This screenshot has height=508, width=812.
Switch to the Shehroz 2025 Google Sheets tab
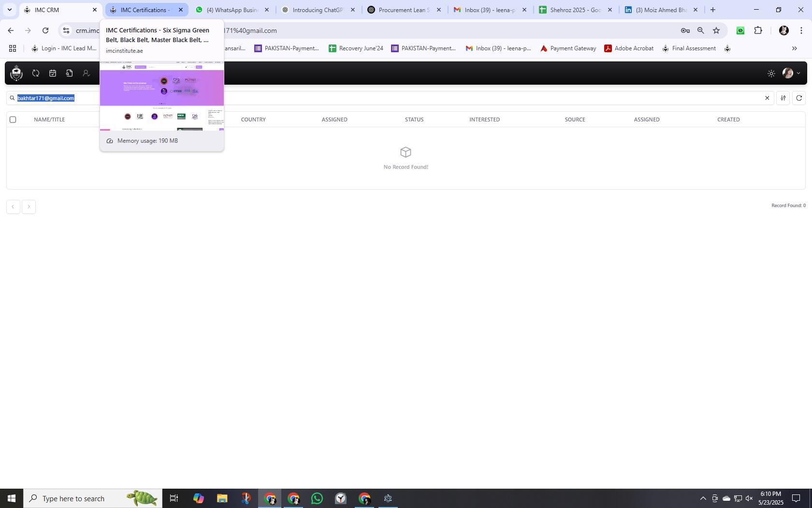(576, 10)
